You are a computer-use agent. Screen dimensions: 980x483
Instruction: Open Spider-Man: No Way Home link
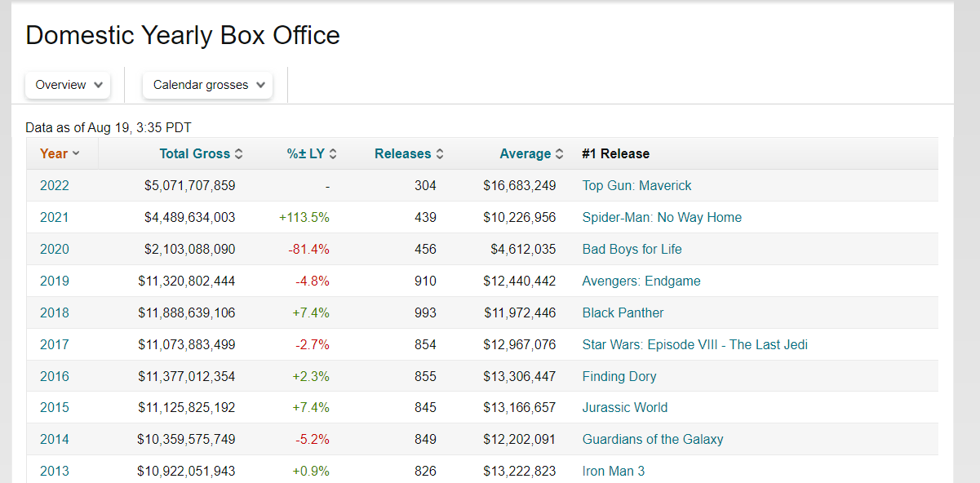click(x=662, y=217)
